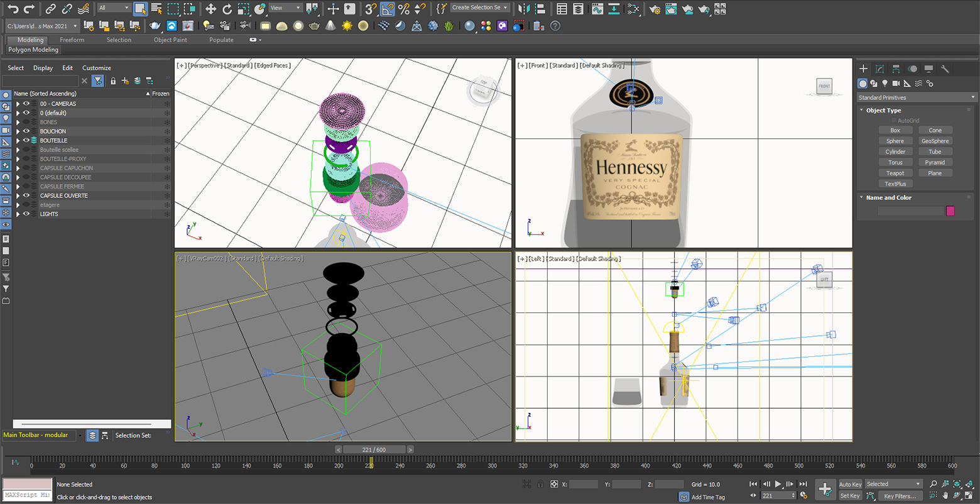Screen dimensions: 980x504
Task: Toggle visibility of BOUTEILLE layer
Action: 26,141
